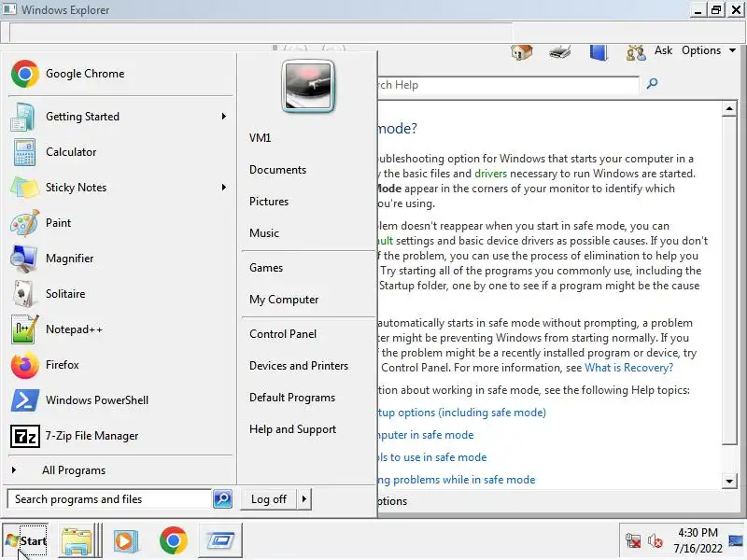This screenshot has height=560, width=747.
Task: Open Control Panel
Action: 283,334
